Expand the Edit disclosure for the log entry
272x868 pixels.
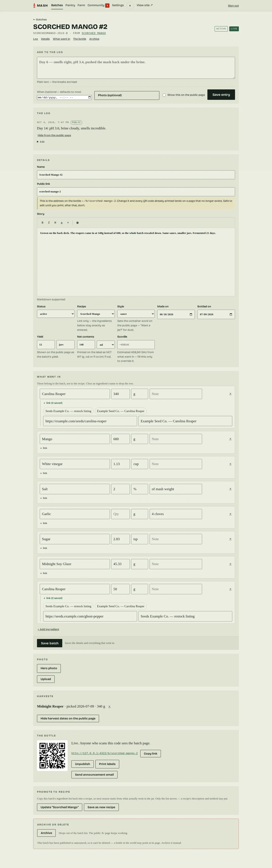click(x=41, y=142)
